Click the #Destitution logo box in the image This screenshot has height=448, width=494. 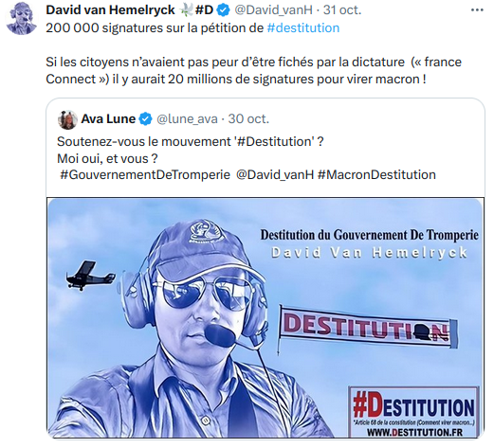point(414,412)
